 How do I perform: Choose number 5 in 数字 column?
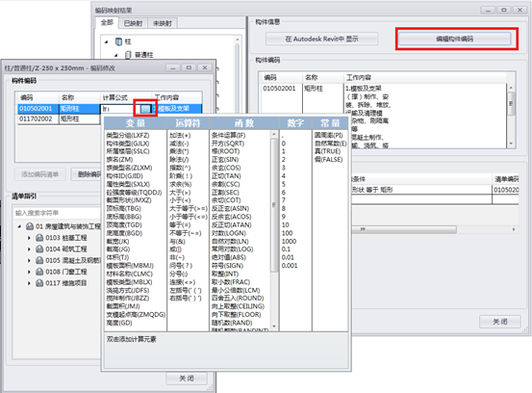coord(284,184)
